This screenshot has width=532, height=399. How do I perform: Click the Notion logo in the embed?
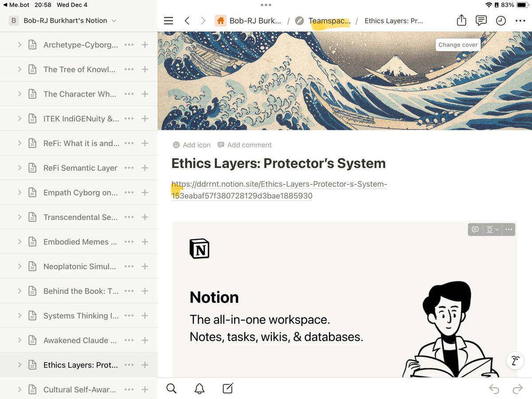point(199,249)
